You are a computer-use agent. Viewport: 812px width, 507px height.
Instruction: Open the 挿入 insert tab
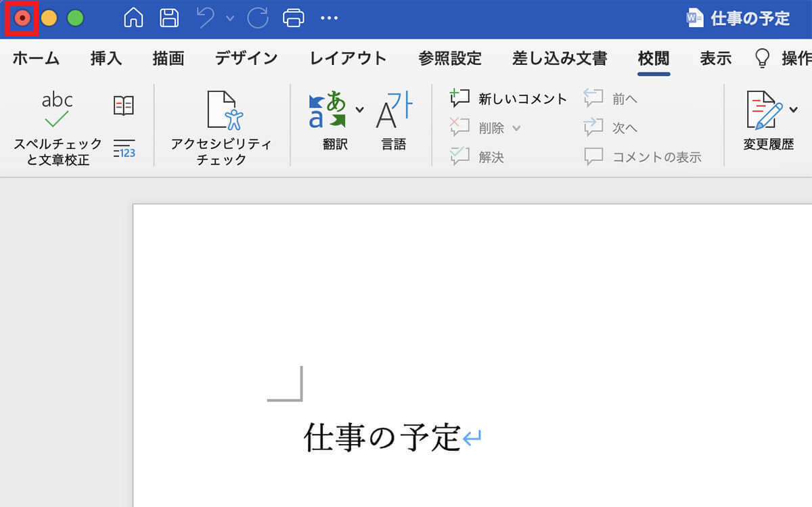(106, 59)
